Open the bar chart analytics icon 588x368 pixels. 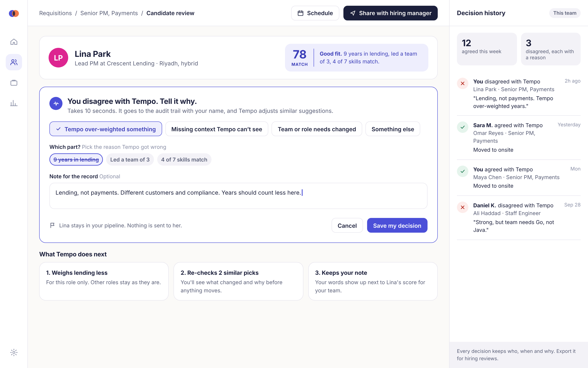(14, 103)
